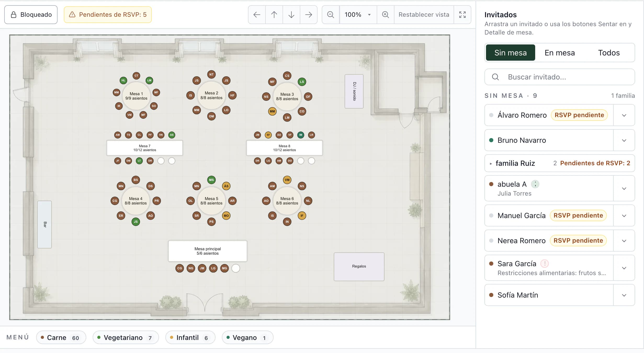Expand Sara García's options chevron

tap(624, 268)
